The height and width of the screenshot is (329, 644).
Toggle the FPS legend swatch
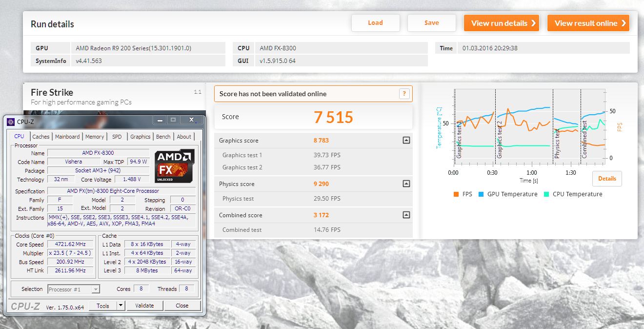point(456,194)
